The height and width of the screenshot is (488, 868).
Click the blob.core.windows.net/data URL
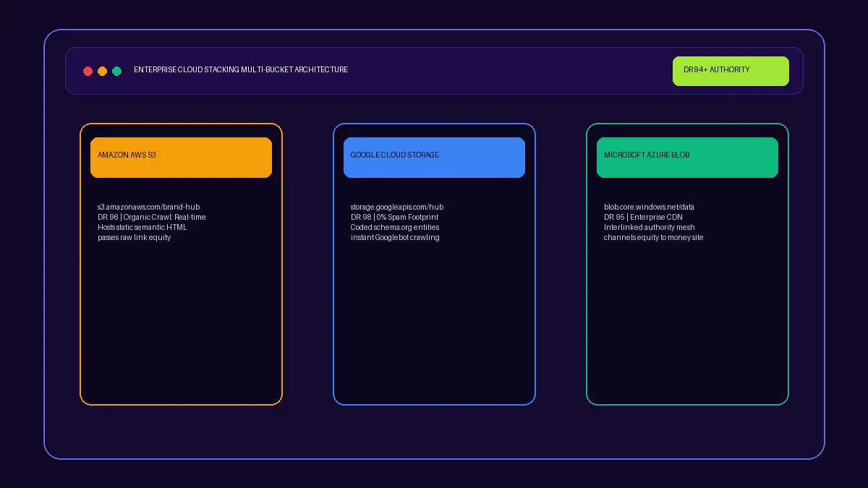(649, 207)
